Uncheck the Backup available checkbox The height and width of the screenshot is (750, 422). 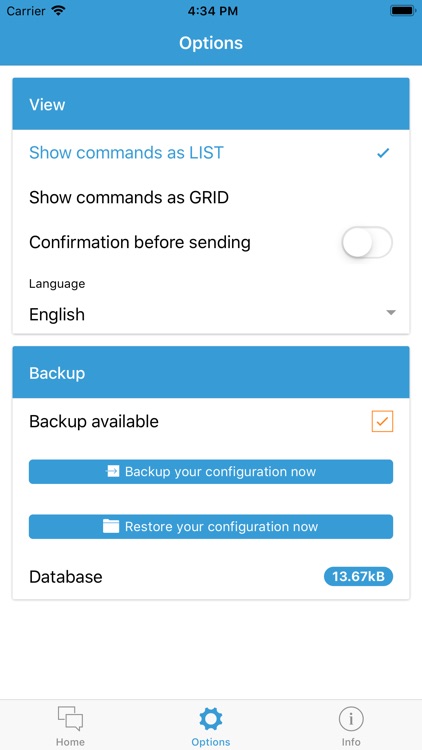(x=382, y=421)
